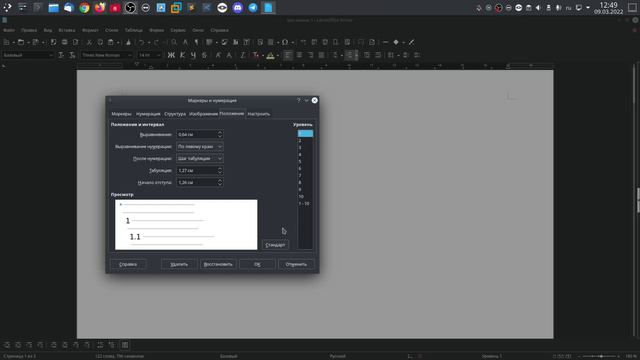
Task: Click the Справка button in dialog
Action: [128, 264]
